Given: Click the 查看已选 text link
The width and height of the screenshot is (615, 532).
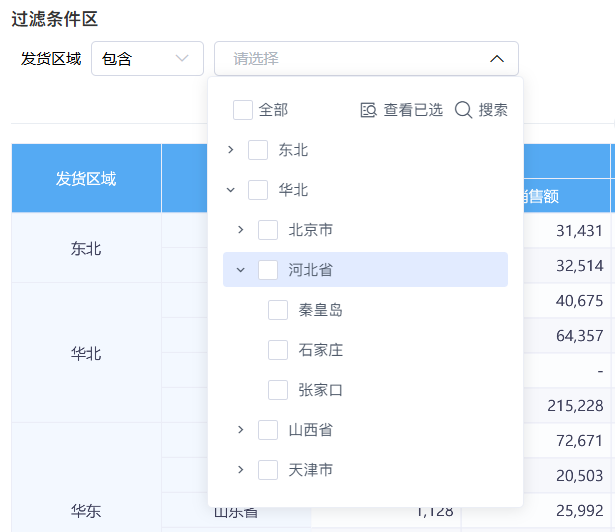Looking at the screenshot, I should [413, 110].
